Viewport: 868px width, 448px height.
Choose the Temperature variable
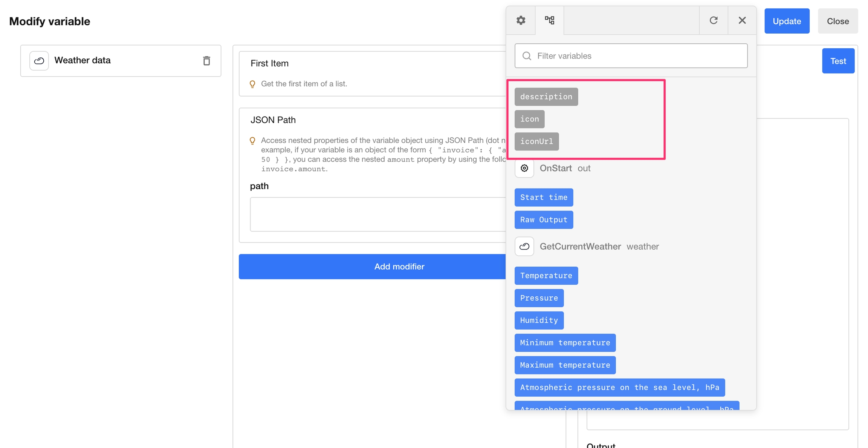[546, 276]
